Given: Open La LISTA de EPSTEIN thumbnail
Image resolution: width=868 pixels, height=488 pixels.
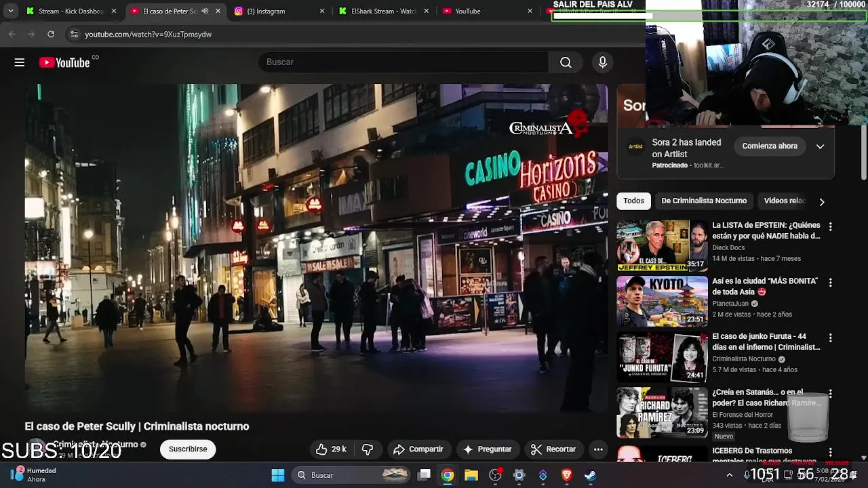Looking at the screenshot, I should coord(662,245).
